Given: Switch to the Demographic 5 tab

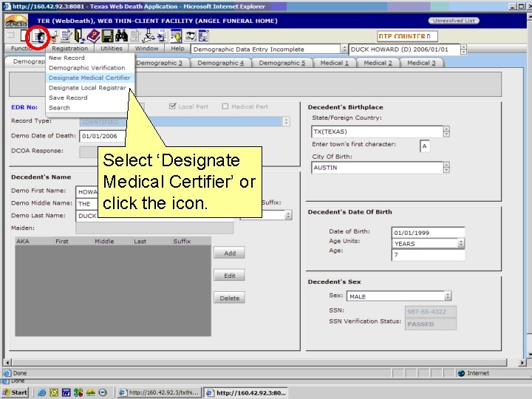Looking at the screenshot, I should 282,63.
